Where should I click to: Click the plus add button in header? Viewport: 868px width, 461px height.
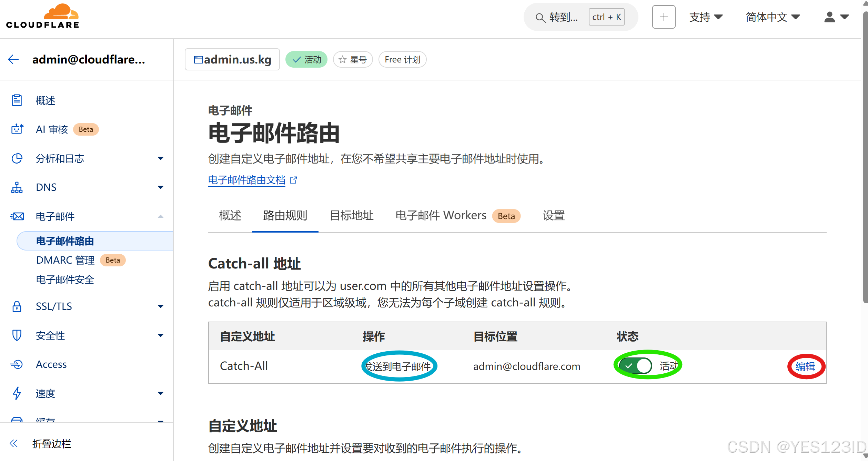pos(663,17)
